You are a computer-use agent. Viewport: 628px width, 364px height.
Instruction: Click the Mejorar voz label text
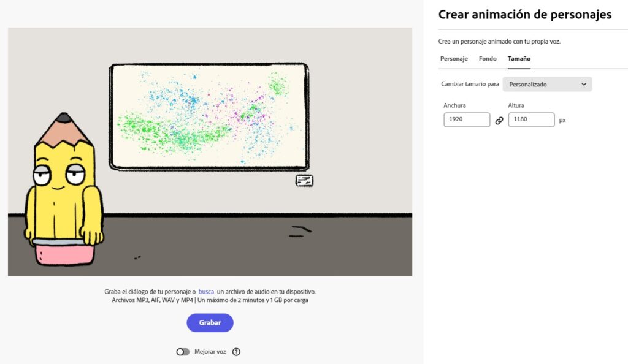click(210, 352)
